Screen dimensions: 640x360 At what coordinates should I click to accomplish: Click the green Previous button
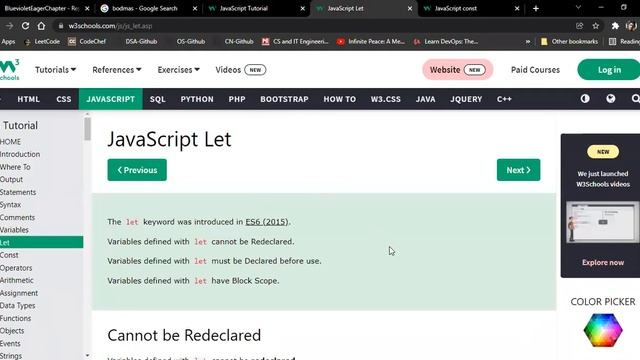(137, 170)
